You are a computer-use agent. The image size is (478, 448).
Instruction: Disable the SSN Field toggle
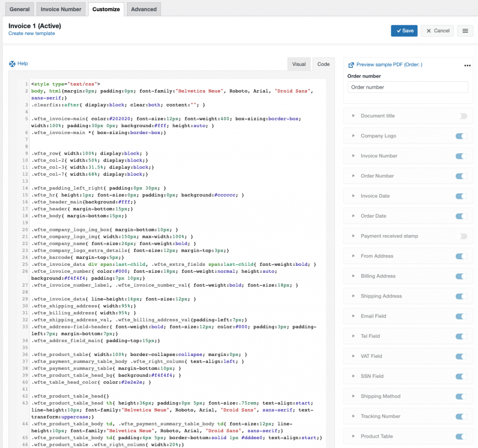[461, 376]
